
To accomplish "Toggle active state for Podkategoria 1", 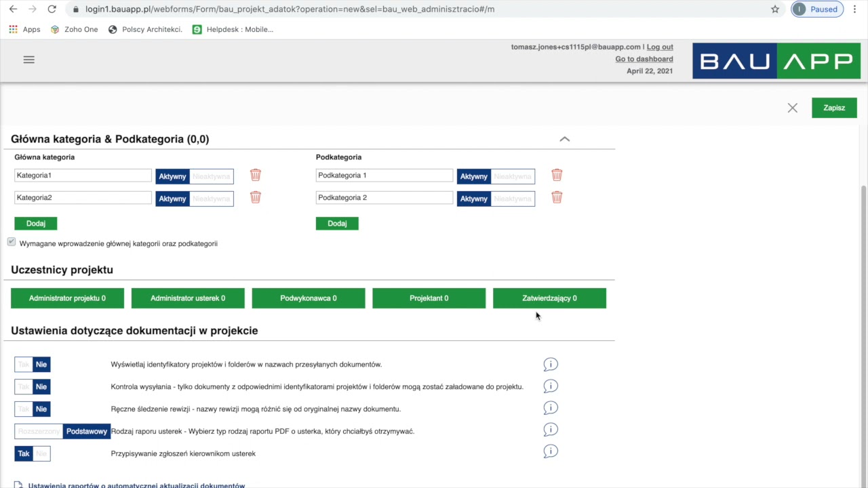I will pos(496,176).
